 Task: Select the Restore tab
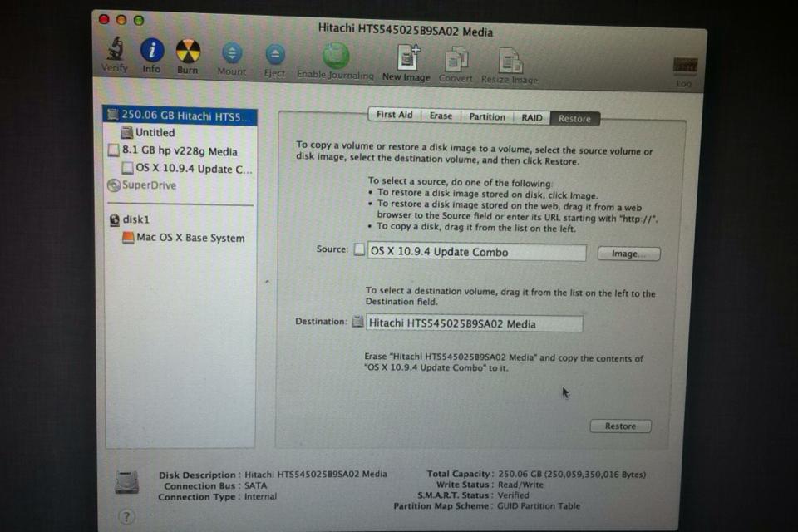[x=574, y=119]
